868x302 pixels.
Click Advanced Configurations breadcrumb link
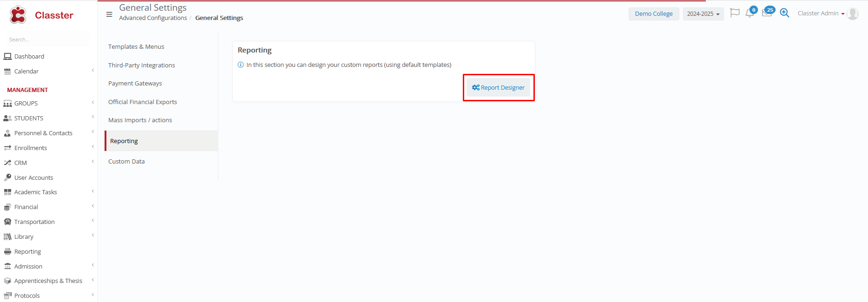[153, 18]
